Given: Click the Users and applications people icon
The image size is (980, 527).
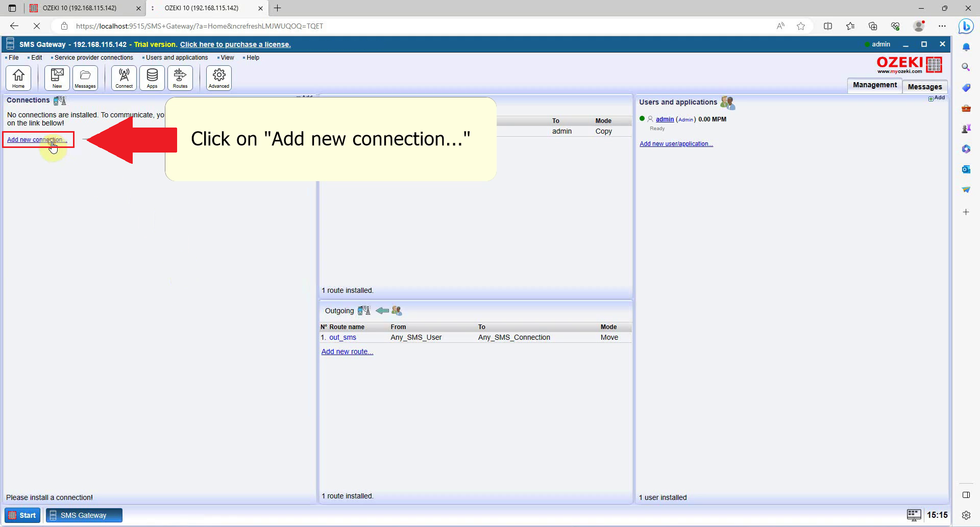Looking at the screenshot, I should [727, 103].
